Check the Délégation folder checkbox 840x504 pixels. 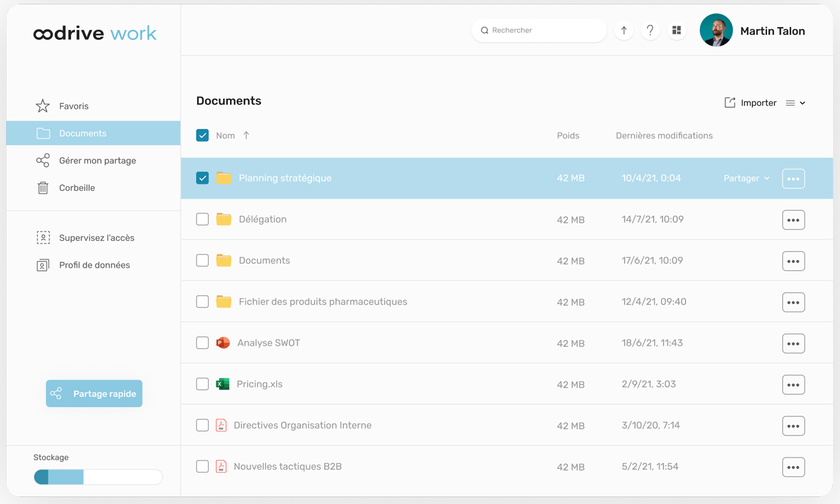(x=202, y=219)
